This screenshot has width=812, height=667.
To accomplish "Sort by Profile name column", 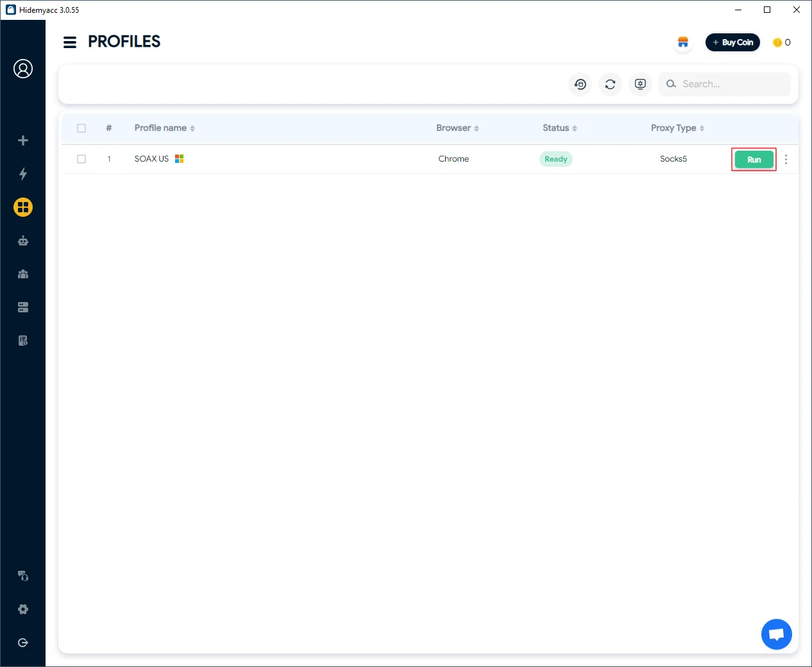I will click(164, 128).
